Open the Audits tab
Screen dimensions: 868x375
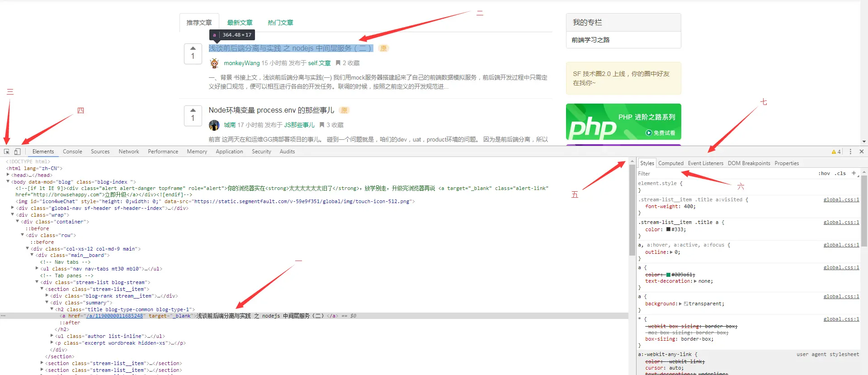click(287, 152)
